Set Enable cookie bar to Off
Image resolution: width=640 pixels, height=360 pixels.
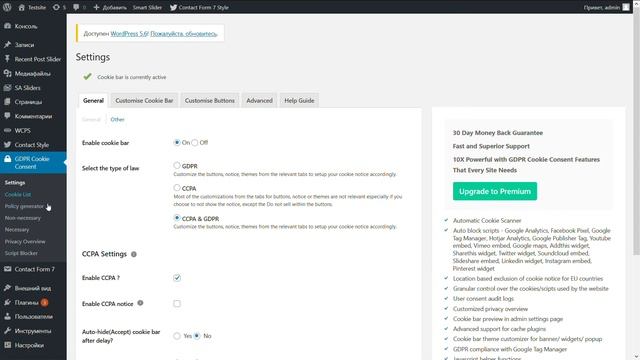[x=195, y=142]
